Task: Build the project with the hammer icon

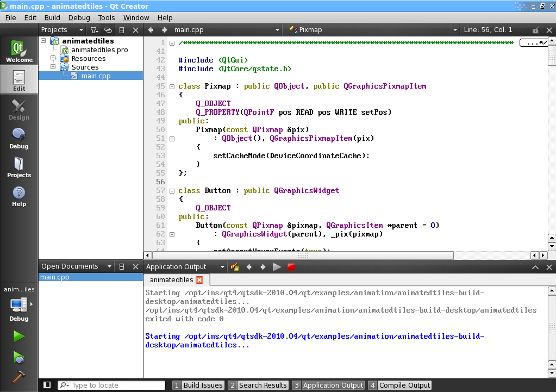Action: click(19, 377)
